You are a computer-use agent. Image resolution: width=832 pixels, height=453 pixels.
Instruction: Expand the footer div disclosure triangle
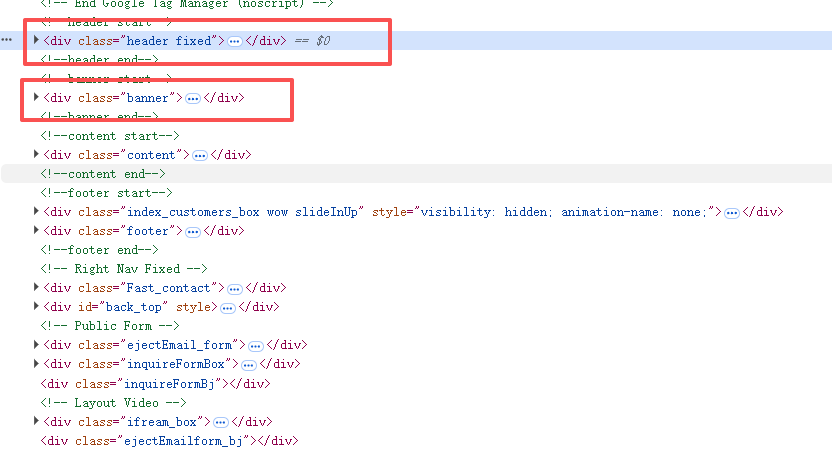click(x=37, y=231)
